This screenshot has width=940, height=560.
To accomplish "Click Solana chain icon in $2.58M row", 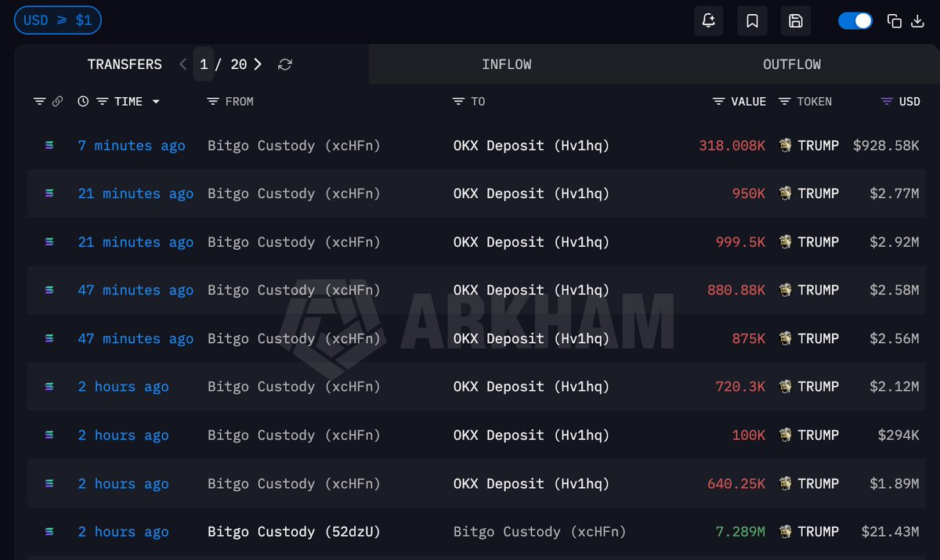I will pos(49,290).
